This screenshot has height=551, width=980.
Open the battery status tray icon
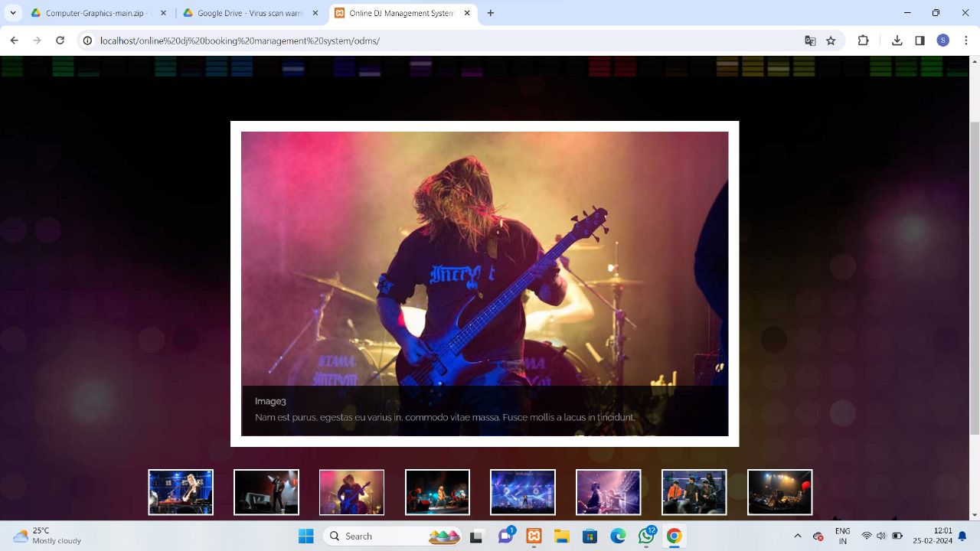coord(897,536)
